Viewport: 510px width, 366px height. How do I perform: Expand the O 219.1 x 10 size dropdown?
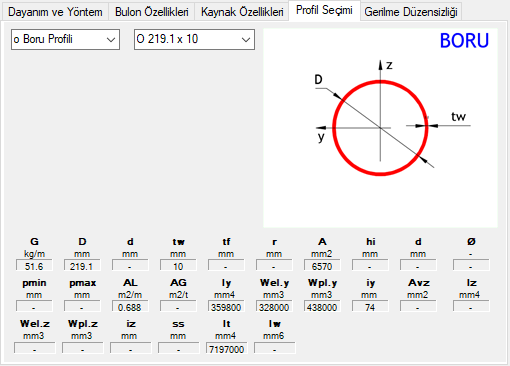click(x=194, y=39)
